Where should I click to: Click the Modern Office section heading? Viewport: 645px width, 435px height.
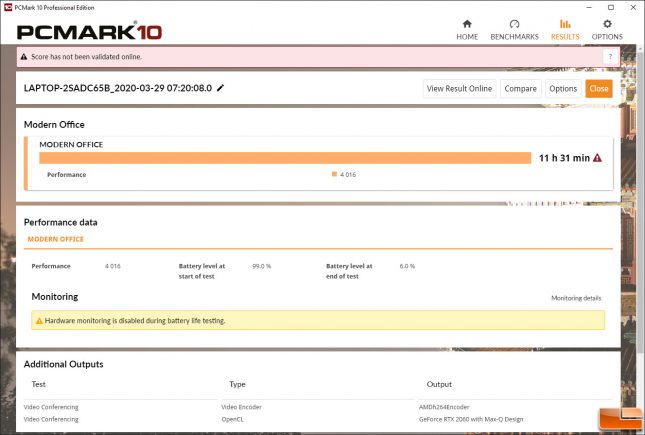[x=54, y=124]
